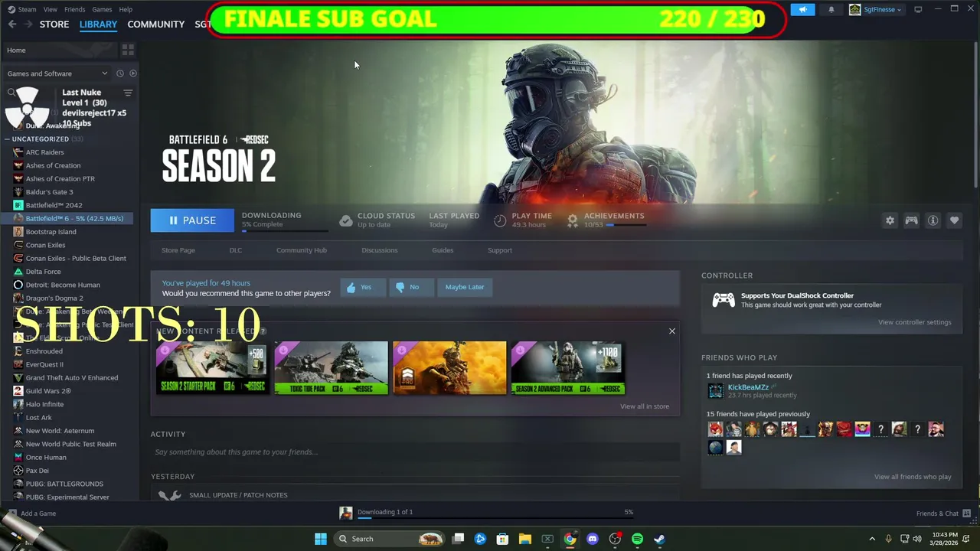Screen dimensions: 980x551
Task: Go forward with the Steam forward arrow
Action: 28,24
